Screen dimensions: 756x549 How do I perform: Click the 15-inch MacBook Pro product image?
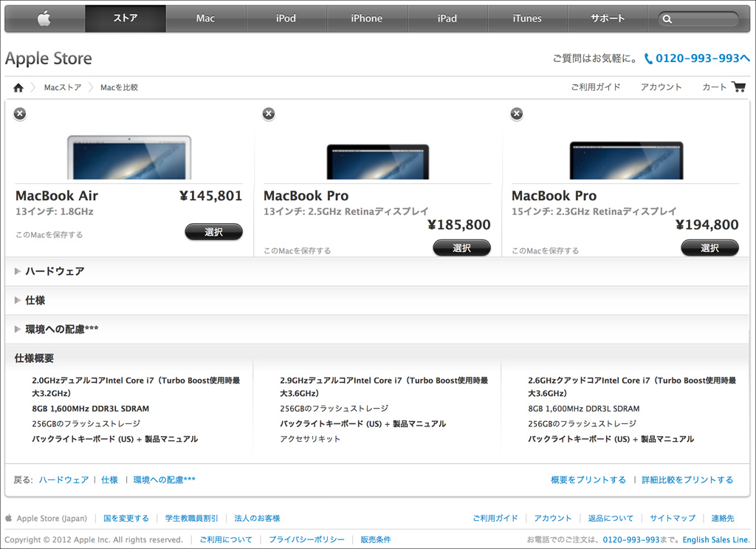(x=626, y=160)
